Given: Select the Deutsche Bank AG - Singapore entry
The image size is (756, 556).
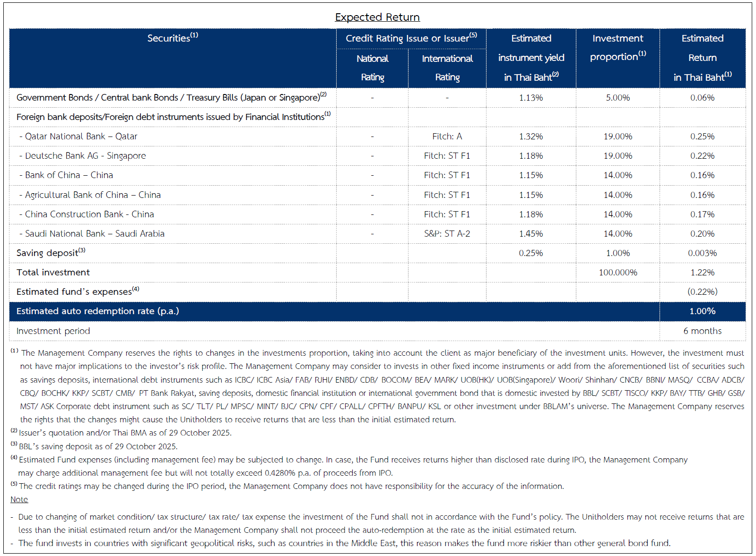Looking at the screenshot, I should (85, 156).
